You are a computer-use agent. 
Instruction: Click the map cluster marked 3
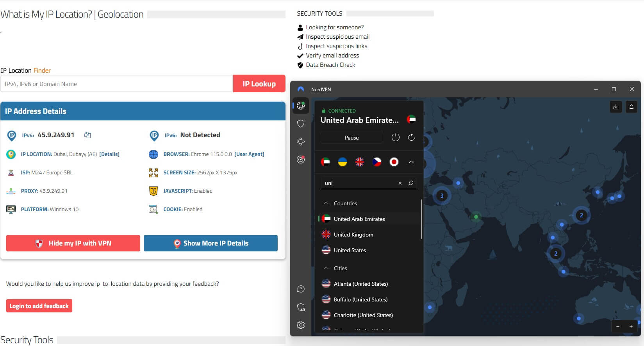point(442,196)
